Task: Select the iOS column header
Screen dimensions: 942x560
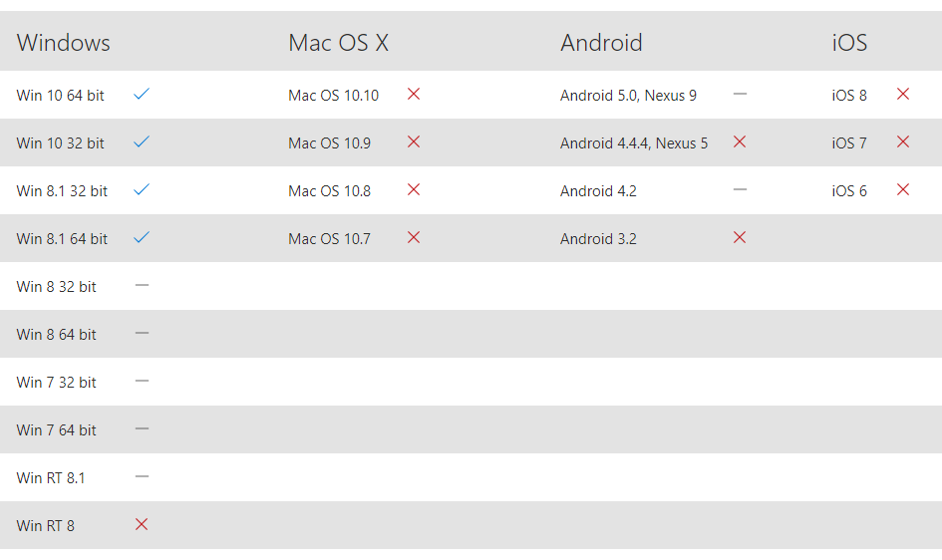Action: (x=849, y=43)
